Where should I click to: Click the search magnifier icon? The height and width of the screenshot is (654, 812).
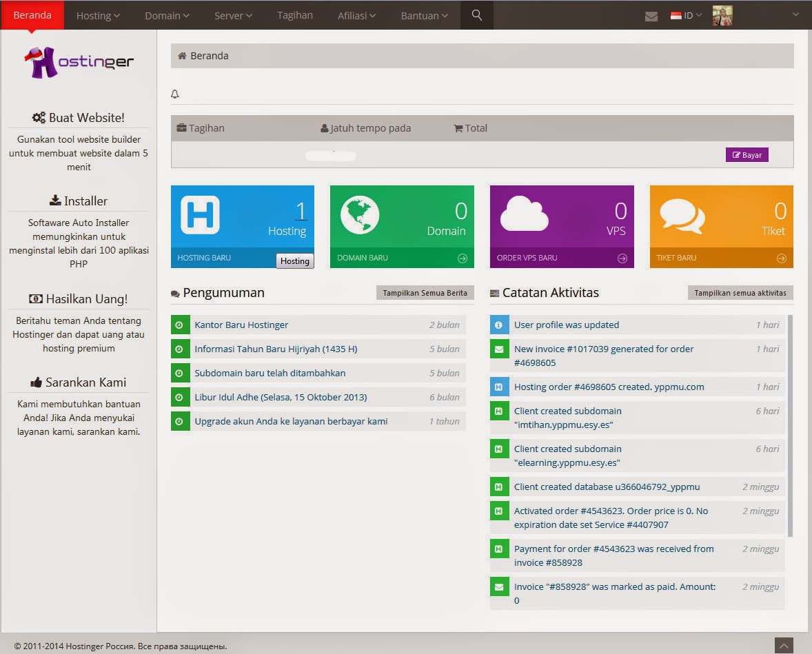pos(477,15)
